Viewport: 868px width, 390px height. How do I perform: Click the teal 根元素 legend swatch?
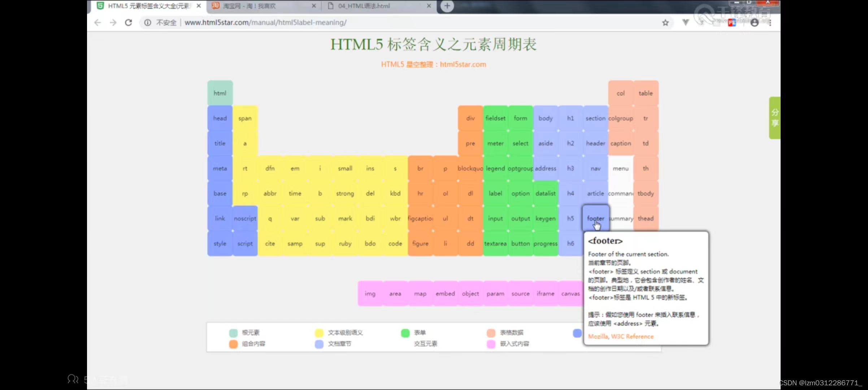(x=233, y=333)
